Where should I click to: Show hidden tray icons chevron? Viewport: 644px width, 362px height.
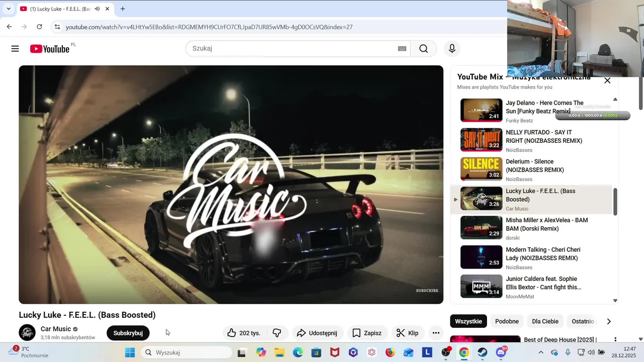(x=541, y=352)
